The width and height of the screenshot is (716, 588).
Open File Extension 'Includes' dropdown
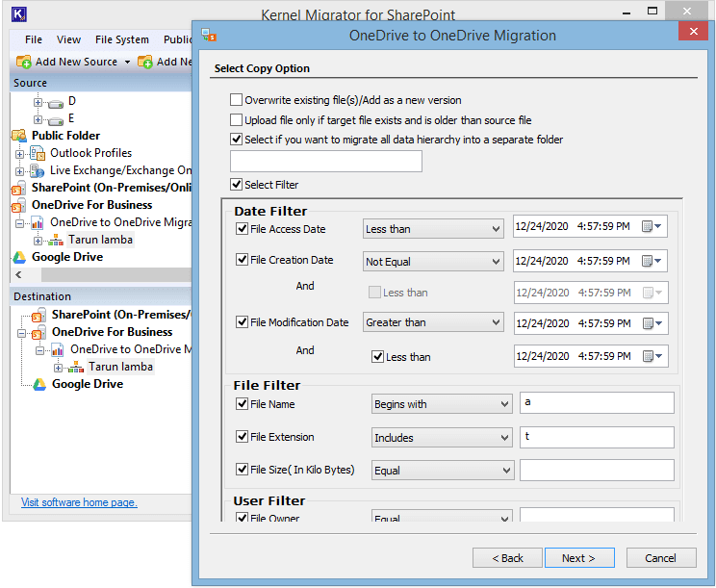click(442, 438)
